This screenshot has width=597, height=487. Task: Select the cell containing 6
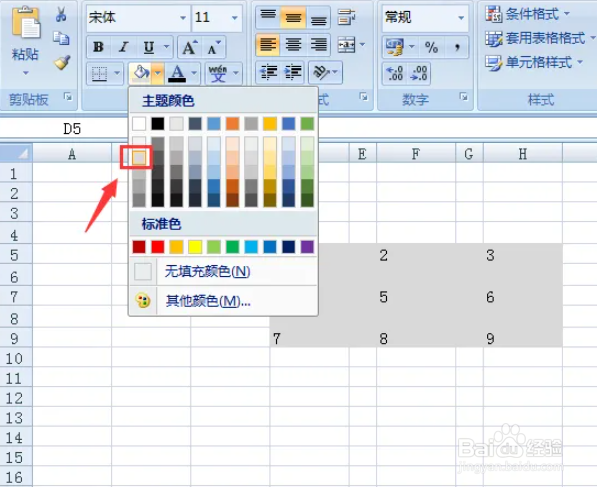pyautogui.click(x=523, y=297)
